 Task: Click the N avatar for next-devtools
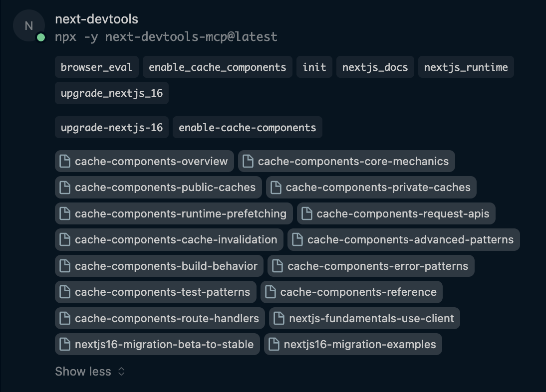28,25
